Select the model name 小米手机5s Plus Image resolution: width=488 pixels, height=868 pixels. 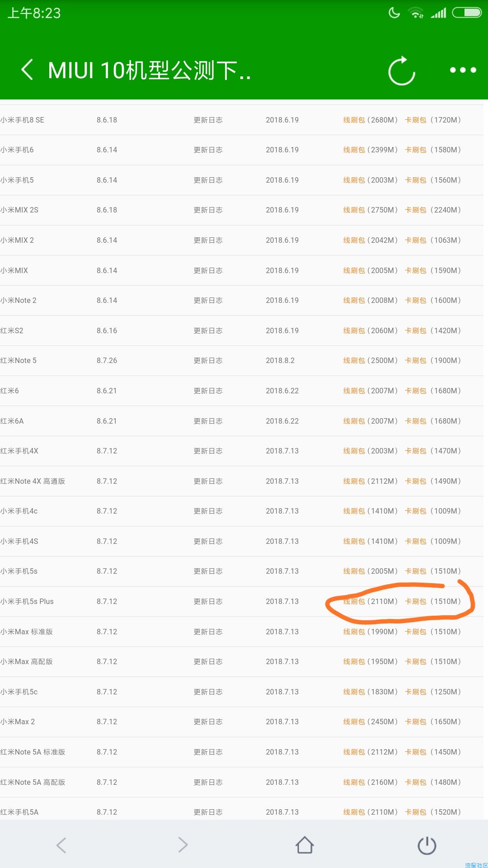[x=27, y=601]
